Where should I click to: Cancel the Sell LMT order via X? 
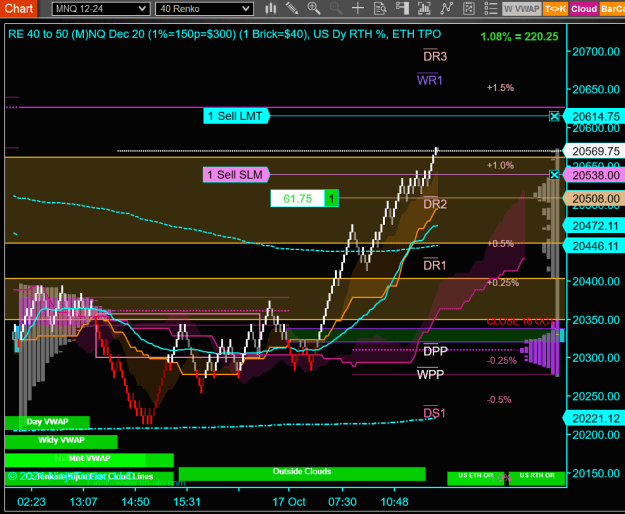tap(554, 116)
